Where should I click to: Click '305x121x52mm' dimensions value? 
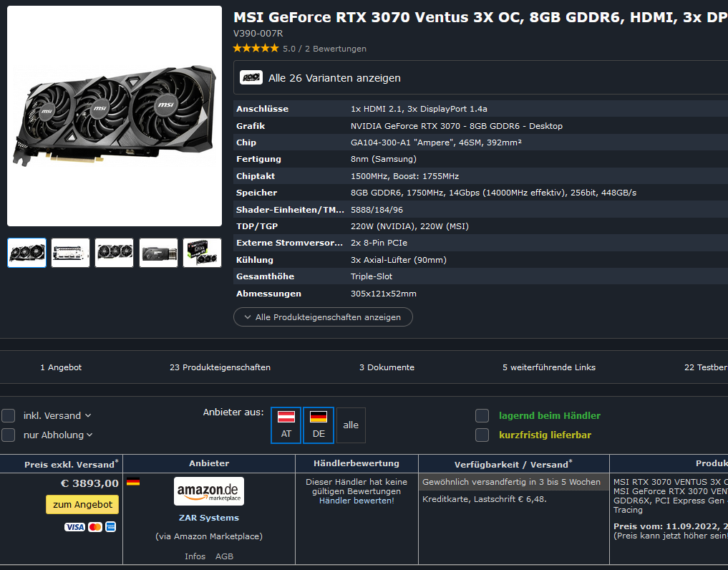(x=384, y=294)
